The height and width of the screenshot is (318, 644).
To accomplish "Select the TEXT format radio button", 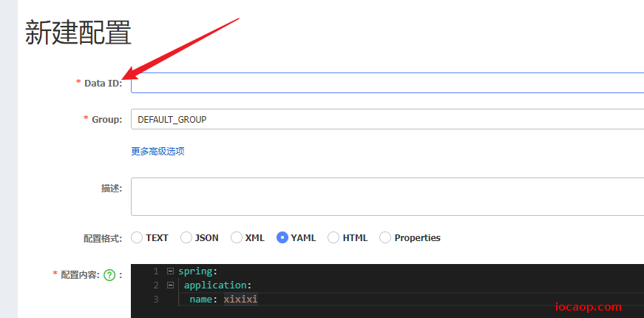I will (137, 237).
